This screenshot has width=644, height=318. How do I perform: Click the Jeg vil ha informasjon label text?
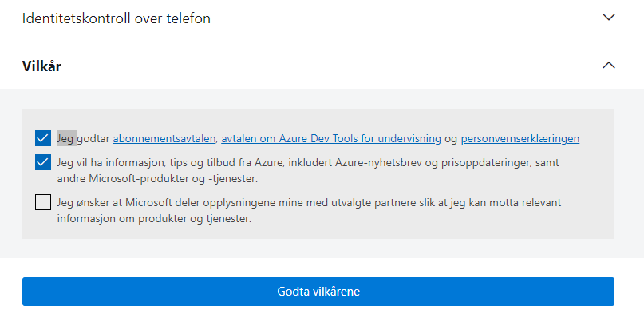coord(308,171)
